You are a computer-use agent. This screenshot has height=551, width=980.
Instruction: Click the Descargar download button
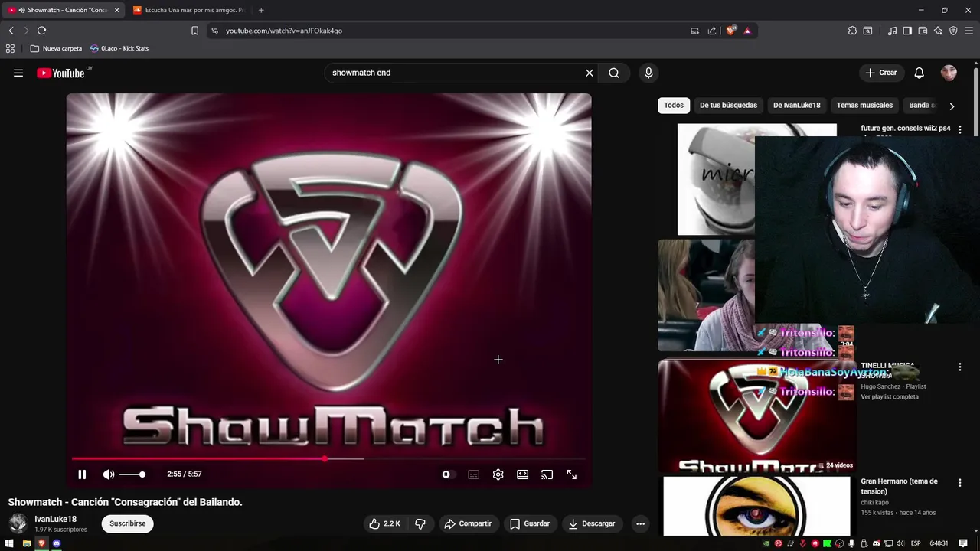click(x=593, y=523)
